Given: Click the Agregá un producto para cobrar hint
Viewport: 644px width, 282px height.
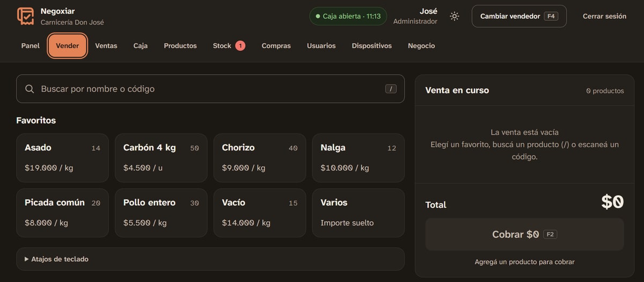Looking at the screenshot, I should (524, 262).
